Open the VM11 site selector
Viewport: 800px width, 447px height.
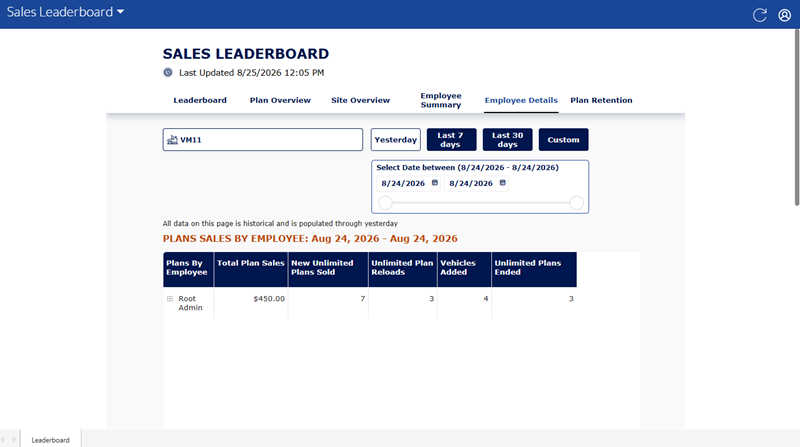click(263, 139)
